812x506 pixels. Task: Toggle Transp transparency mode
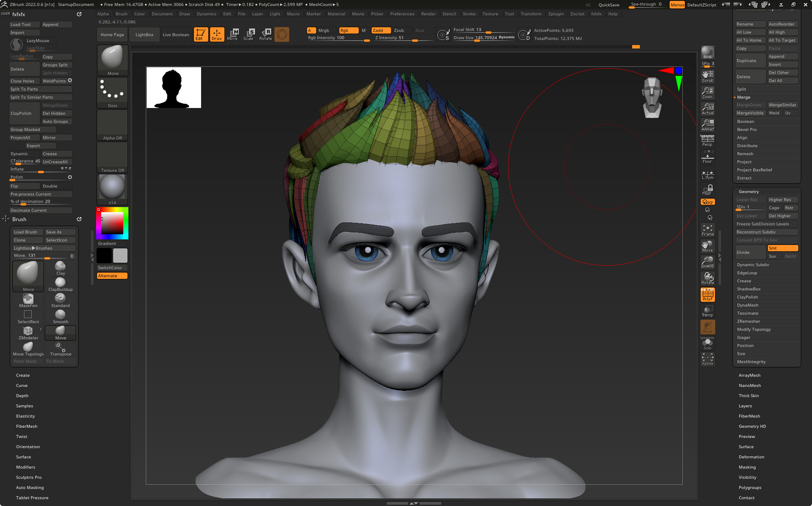coord(707,311)
